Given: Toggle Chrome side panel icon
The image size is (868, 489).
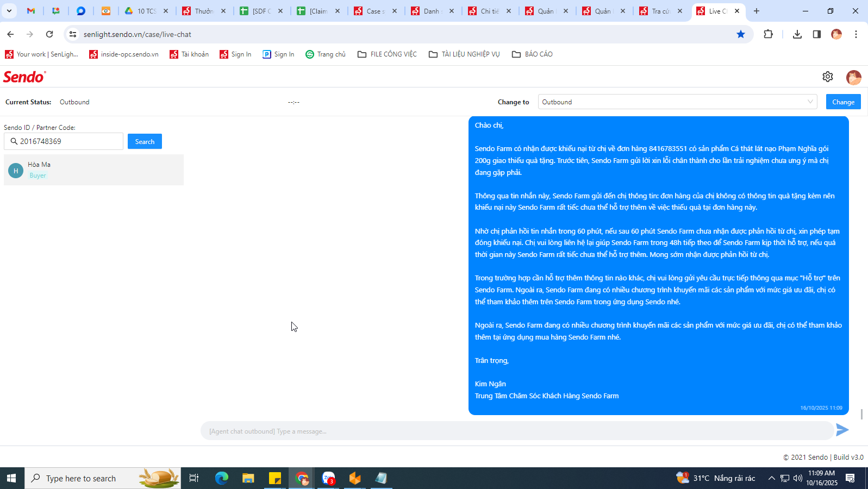Looking at the screenshot, I should (x=816, y=34).
